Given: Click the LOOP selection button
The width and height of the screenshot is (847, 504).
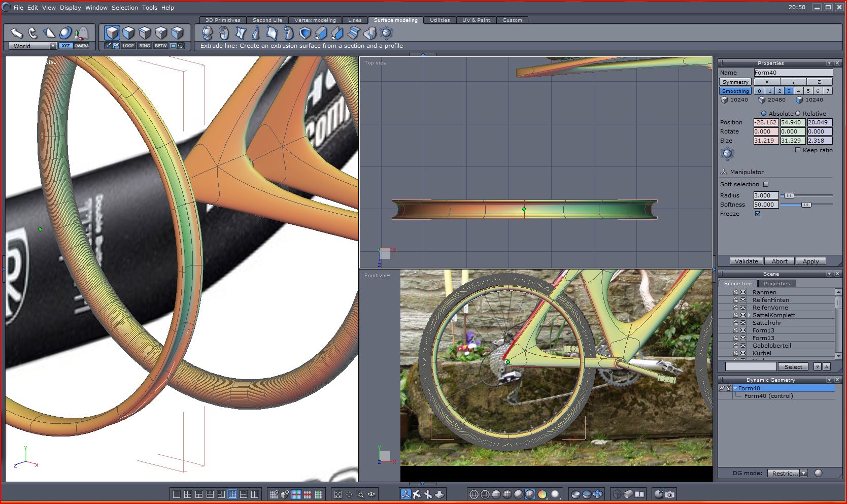Looking at the screenshot, I should coord(128,46).
